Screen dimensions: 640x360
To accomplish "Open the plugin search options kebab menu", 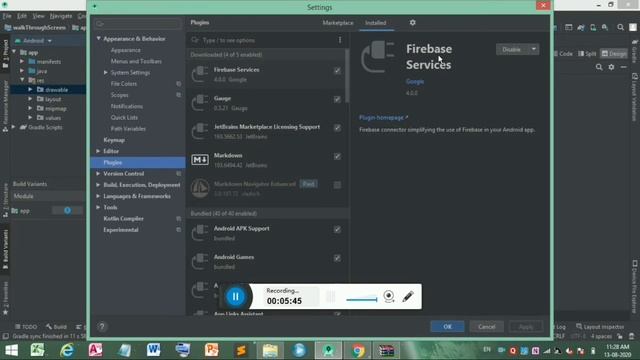I will pos(340,40).
